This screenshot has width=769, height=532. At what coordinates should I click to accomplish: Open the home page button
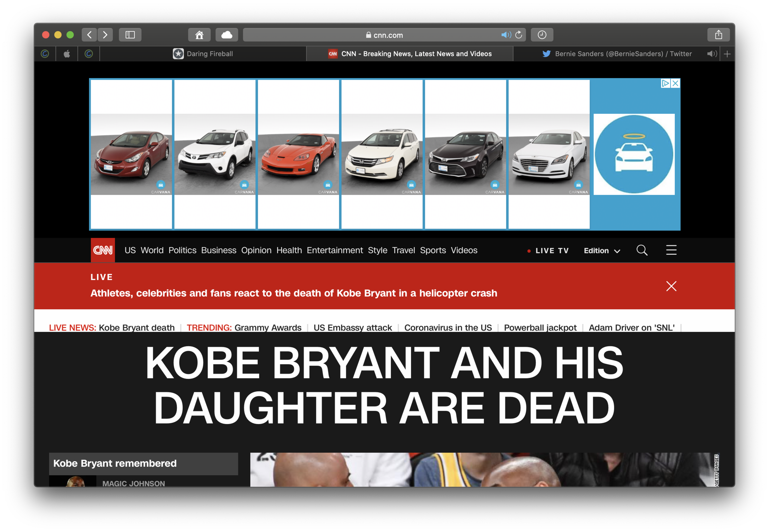pos(199,35)
